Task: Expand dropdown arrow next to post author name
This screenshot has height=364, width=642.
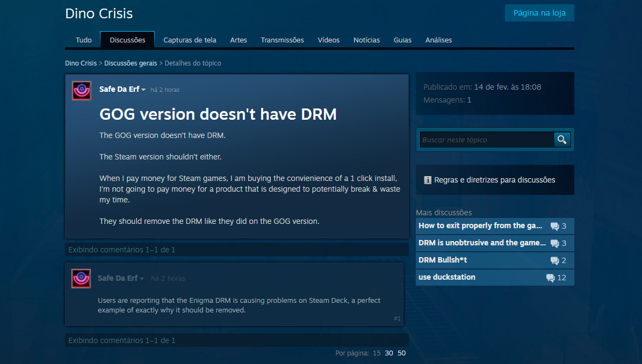Action: (x=143, y=90)
